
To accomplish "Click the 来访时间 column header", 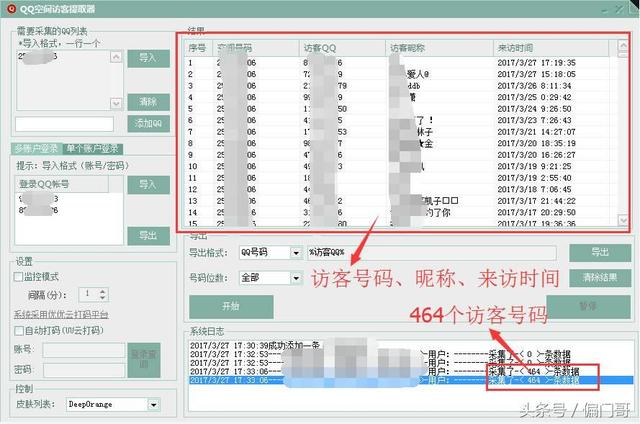I will pyautogui.click(x=551, y=48).
